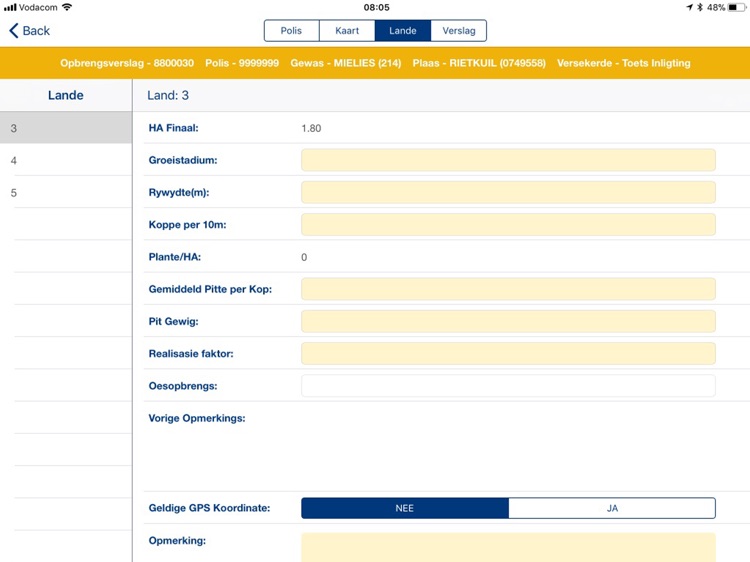This screenshot has width=750, height=562.
Task: Tap Versekerde - Toets Inligting in banner
Action: coord(624,63)
